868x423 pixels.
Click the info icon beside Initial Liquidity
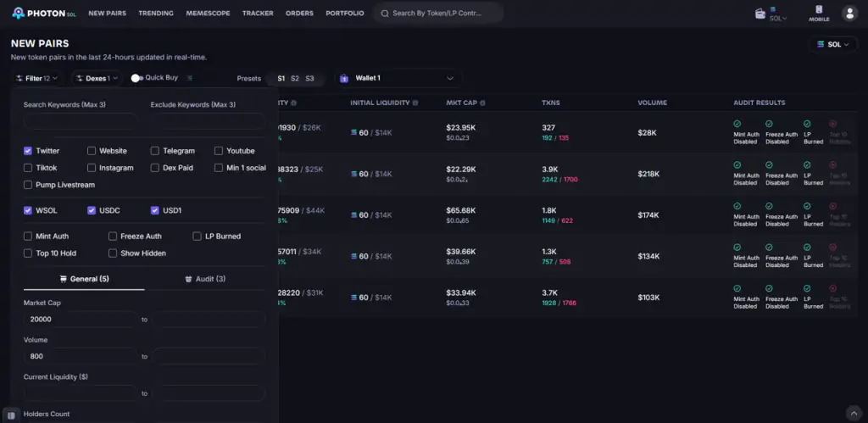point(416,103)
